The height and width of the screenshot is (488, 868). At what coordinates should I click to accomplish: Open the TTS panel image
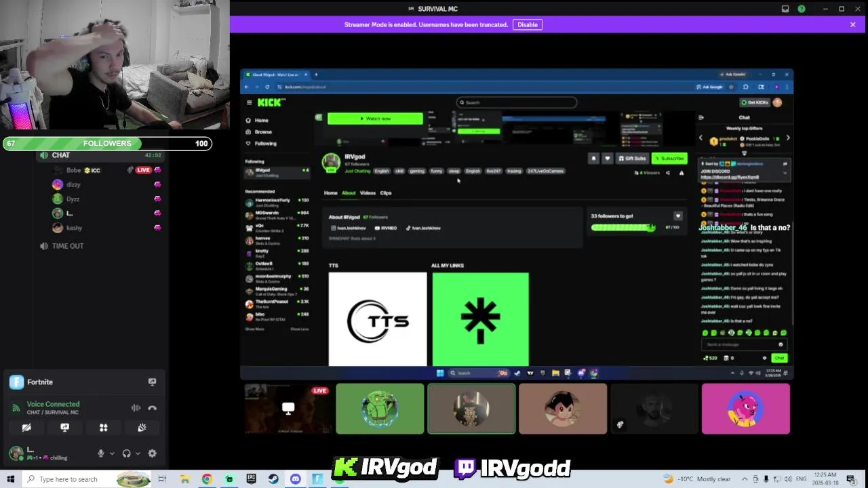(378, 319)
